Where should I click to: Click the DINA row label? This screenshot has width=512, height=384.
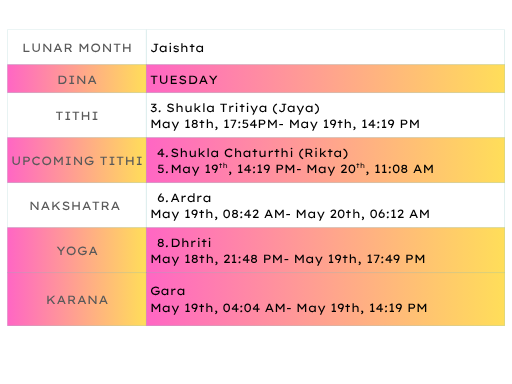point(77,80)
